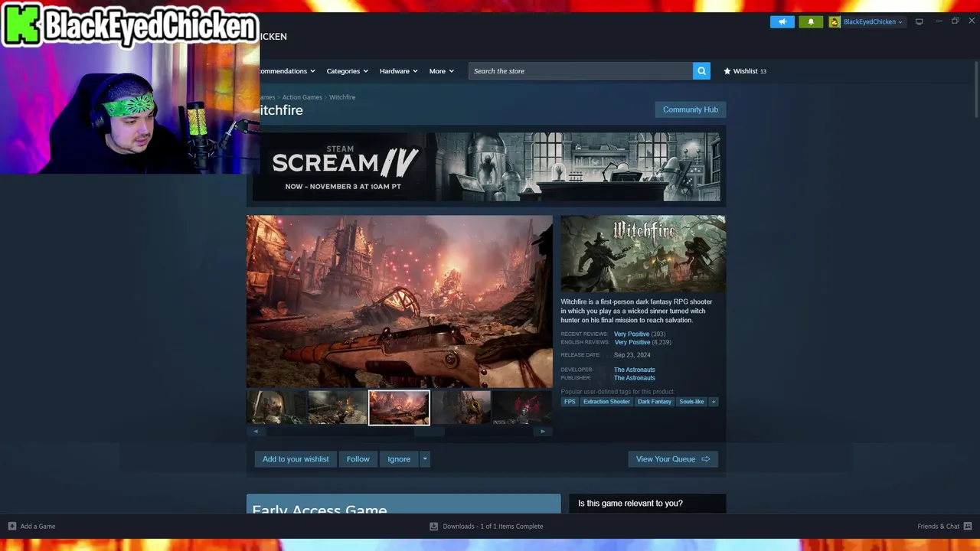Select the fifth screenshot thumbnail
The width and height of the screenshot is (980, 551).
pyautogui.click(x=521, y=408)
